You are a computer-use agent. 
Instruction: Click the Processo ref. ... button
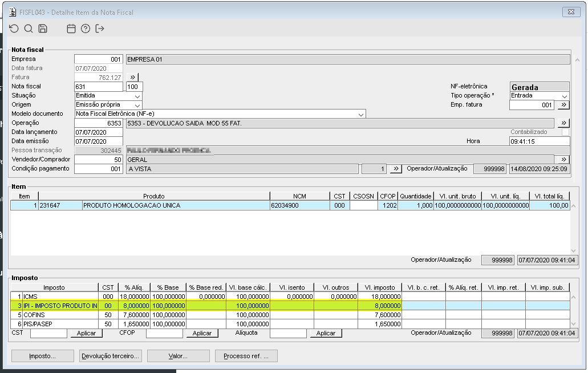(246, 356)
